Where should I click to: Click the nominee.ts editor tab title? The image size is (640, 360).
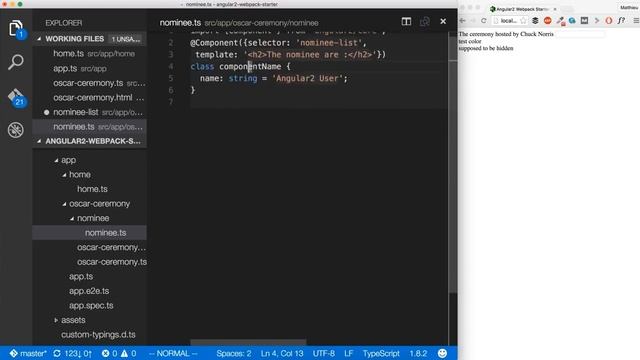pyautogui.click(x=180, y=23)
